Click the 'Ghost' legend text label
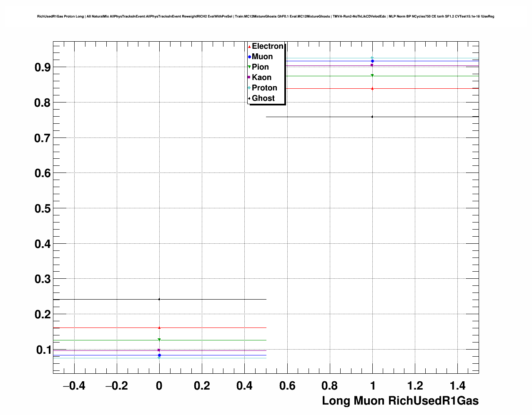 pos(263,98)
